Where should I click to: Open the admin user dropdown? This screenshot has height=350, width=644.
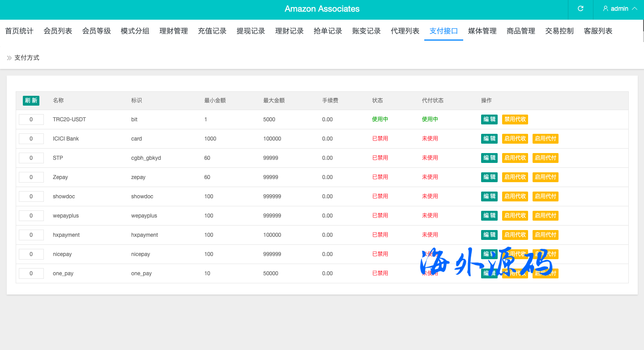[620, 9]
